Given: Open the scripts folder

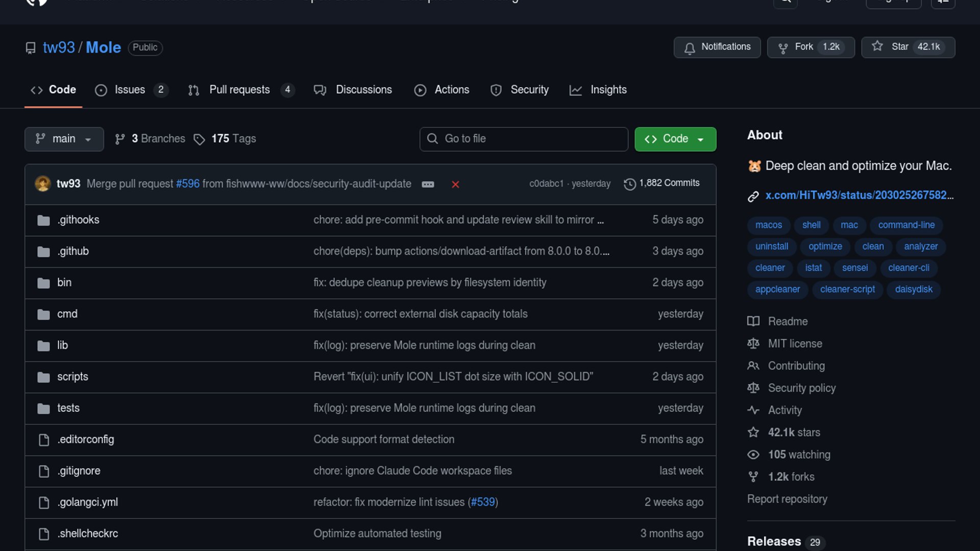Looking at the screenshot, I should pyautogui.click(x=72, y=377).
